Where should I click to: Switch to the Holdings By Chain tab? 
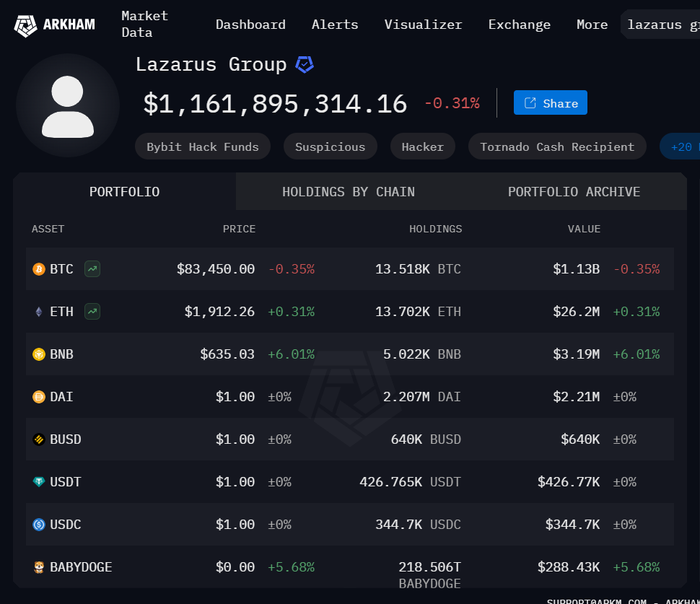[349, 191]
